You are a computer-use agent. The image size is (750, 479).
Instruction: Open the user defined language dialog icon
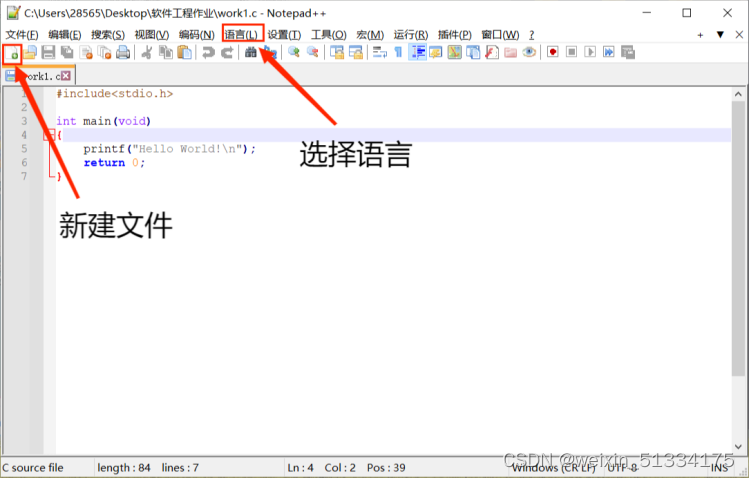[436, 52]
